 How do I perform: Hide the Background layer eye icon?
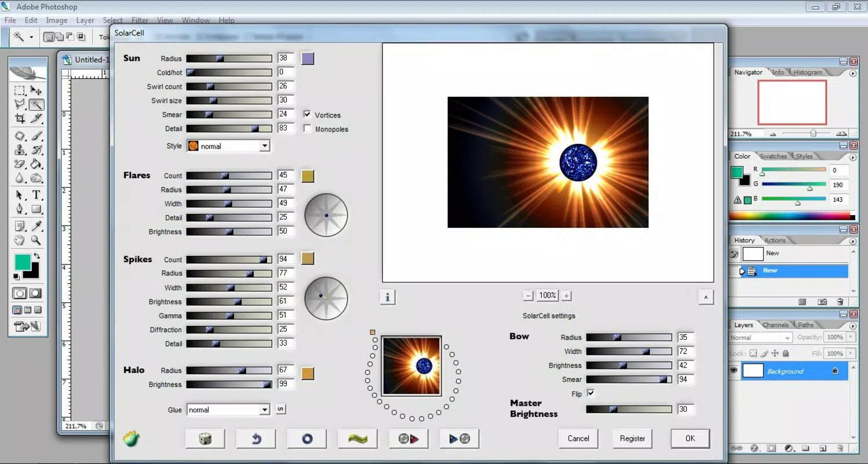(734, 371)
